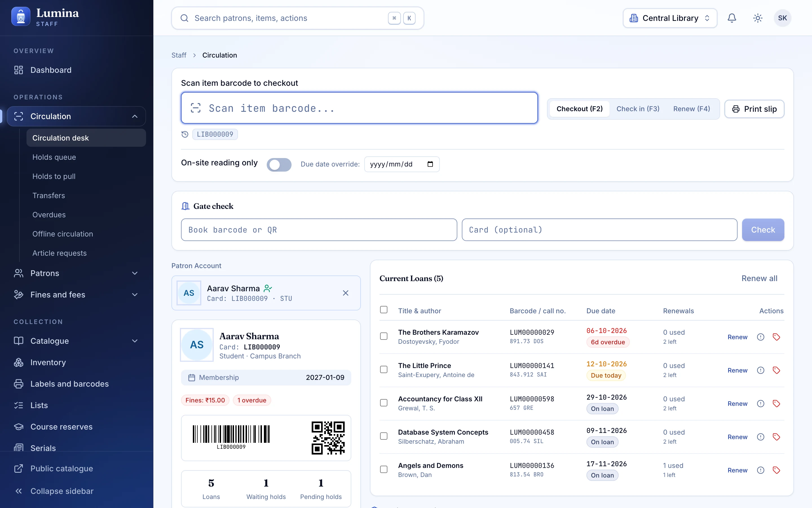The width and height of the screenshot is (812, 508).
Task: Click recent scan history icon
Action: pos(185,134)
